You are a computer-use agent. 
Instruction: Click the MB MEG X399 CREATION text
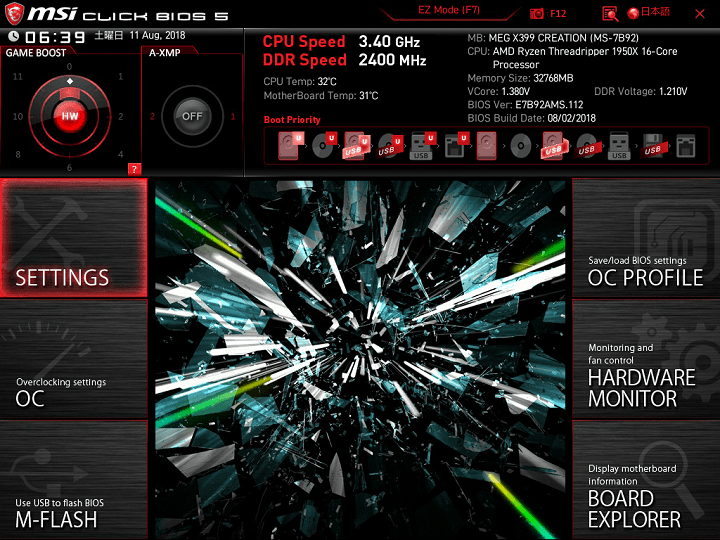[553, 38]
